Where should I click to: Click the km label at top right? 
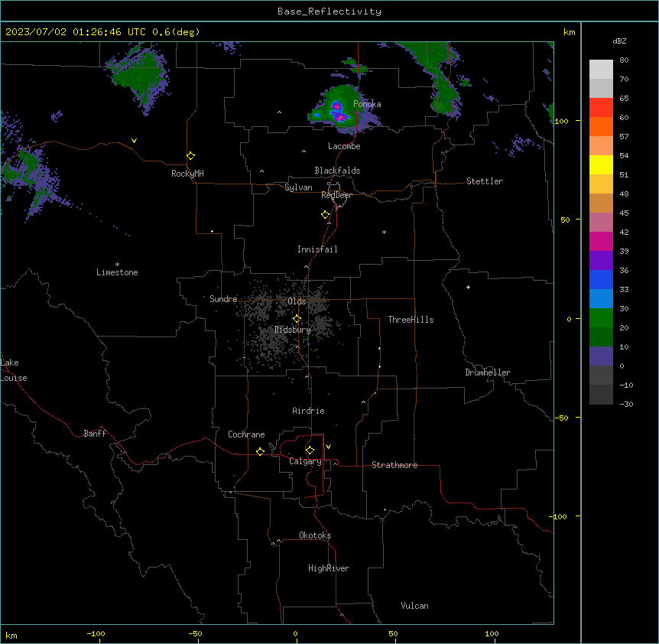(x=569, y=32)
